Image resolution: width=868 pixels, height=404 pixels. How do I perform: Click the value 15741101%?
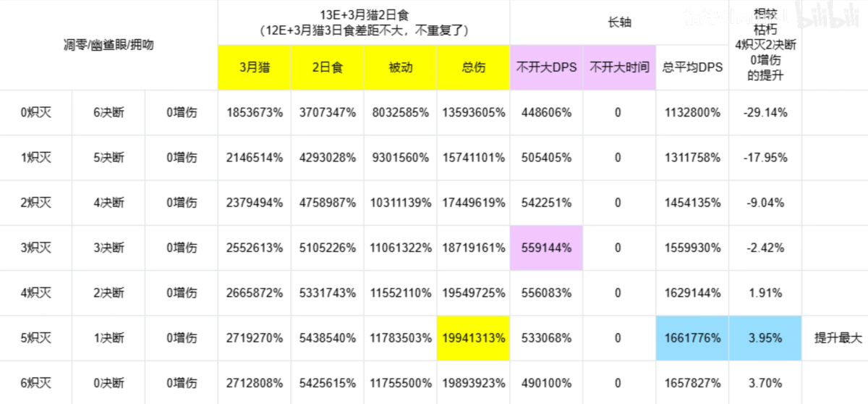(474, 158)
